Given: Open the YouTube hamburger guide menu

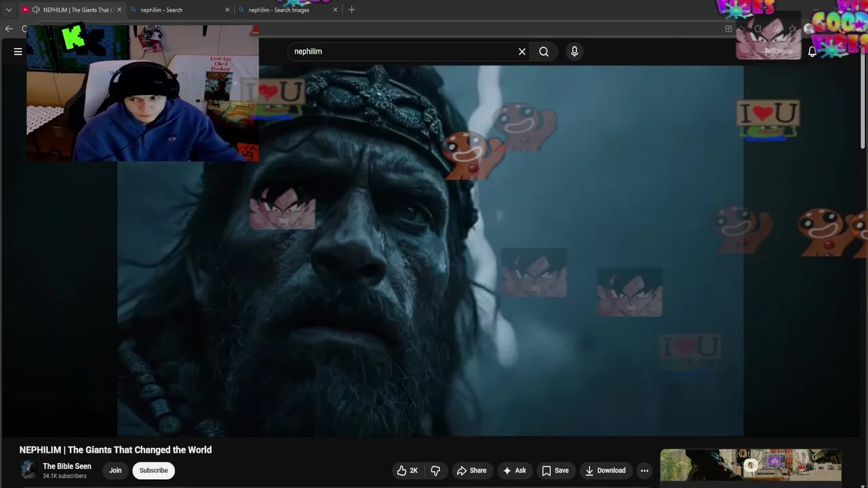Looking at the screenshot, I should point(18,52).
